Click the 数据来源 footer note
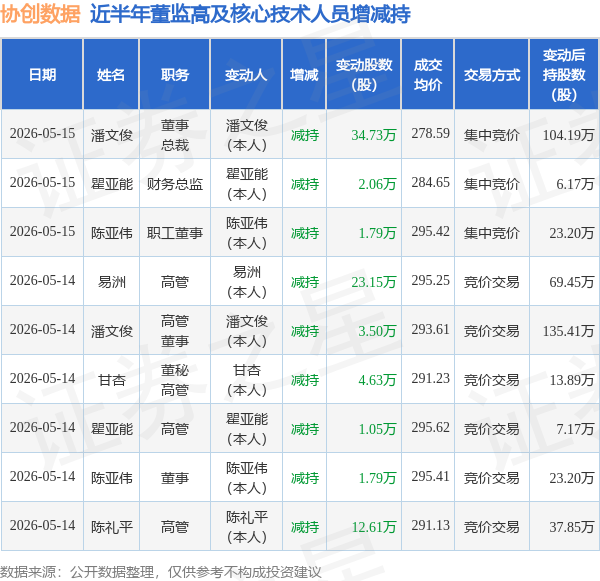 tap(161, 572)
